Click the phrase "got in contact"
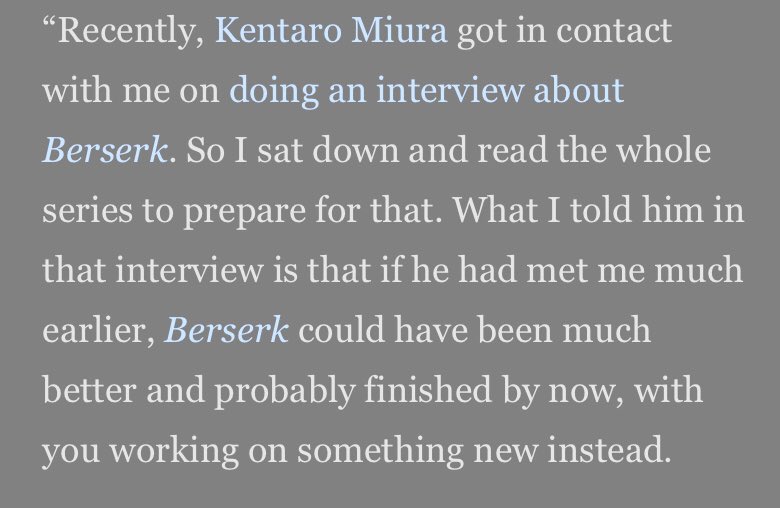The height and width of the screenshot is (508, 780). tap(565, 32)
